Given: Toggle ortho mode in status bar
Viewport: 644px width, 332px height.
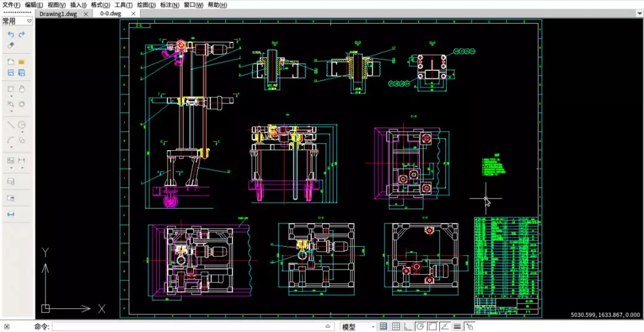Looking at the screenshot, I should click(x=408, y=327).
